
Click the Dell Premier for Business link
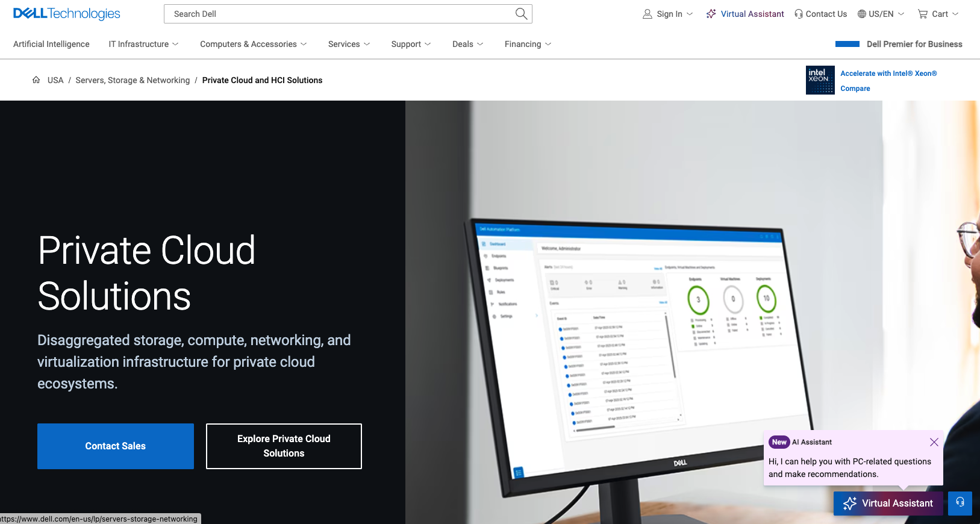914,44
